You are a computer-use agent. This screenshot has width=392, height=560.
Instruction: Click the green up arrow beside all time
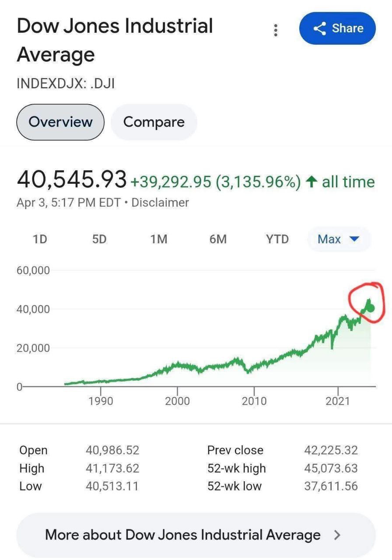tap(312, 182)
